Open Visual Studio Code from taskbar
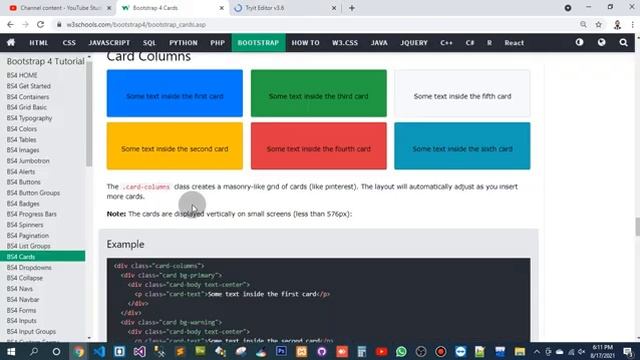The image size is (640, 360). [x=99, y=351]
